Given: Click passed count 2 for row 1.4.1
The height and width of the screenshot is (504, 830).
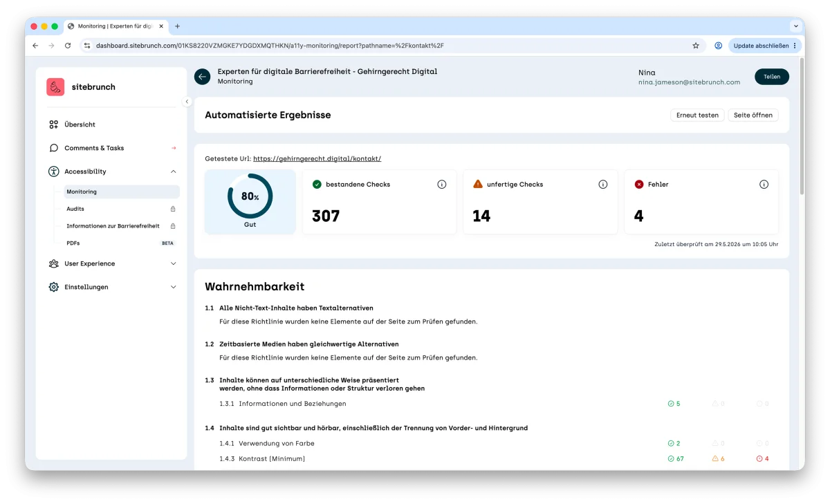Looking at the screenshot, I should (x=674, y=444).
